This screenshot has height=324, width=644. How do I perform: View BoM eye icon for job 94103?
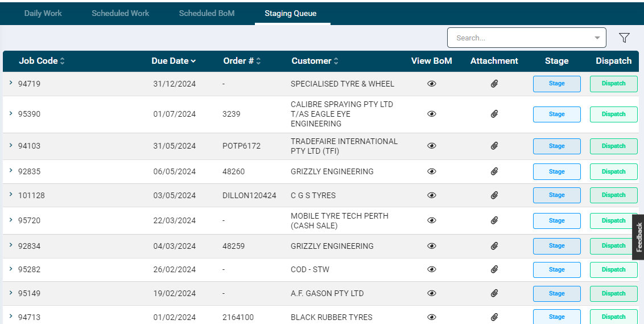432,146
